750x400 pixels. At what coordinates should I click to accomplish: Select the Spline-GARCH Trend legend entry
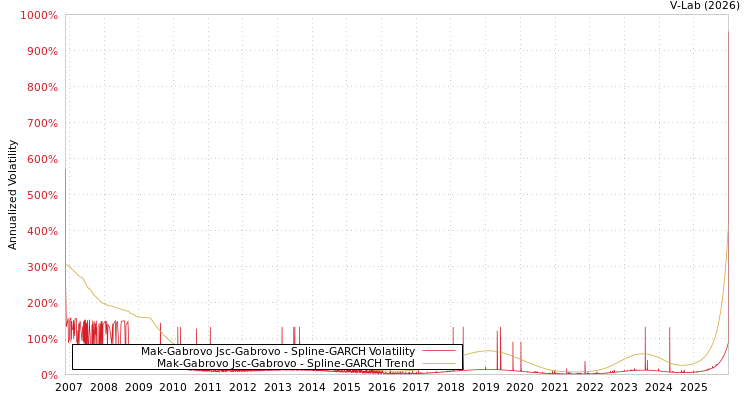click(286, 363)
